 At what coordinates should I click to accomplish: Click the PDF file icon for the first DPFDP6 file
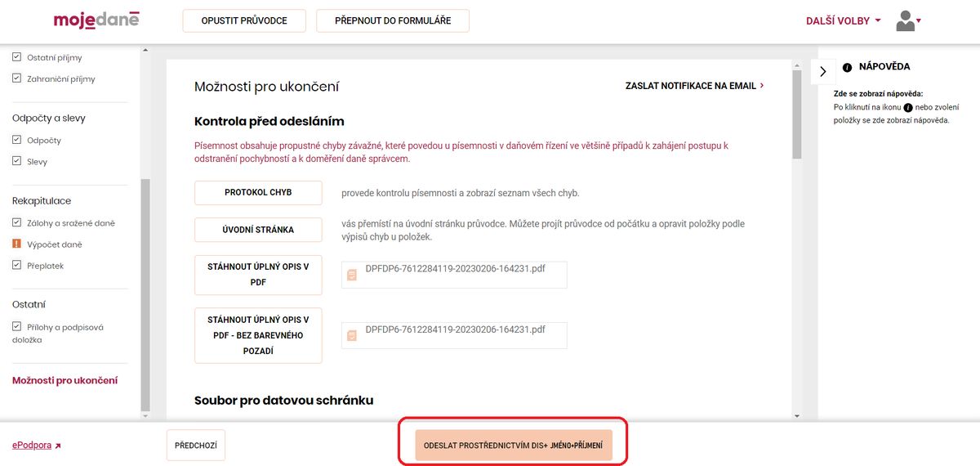(x=352, y=275)
